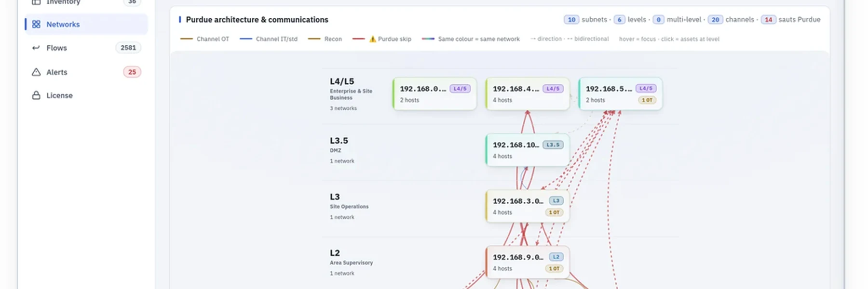Click the Site Operations label
868x289 pixels.
349,207
